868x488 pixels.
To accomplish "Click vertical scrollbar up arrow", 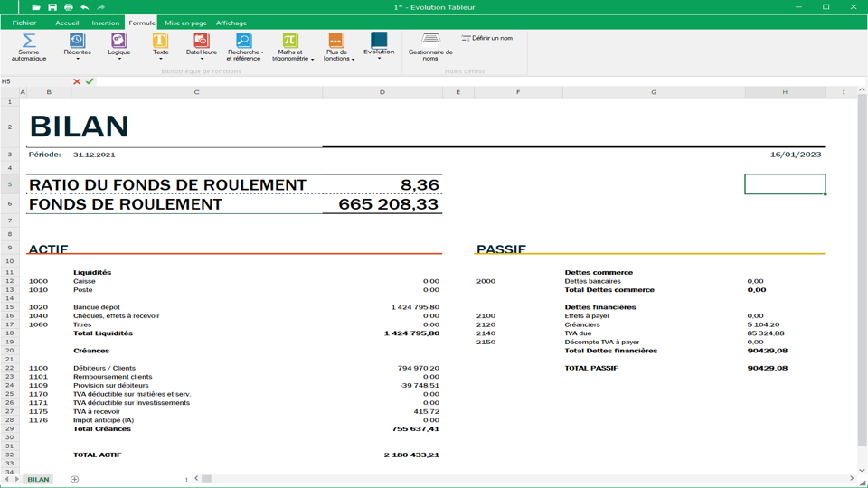I will 862,90.
